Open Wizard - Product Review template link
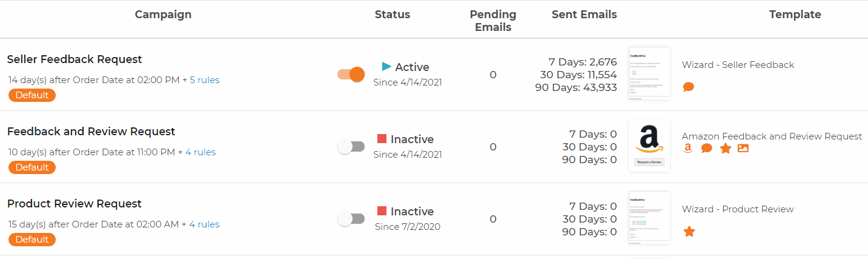This screenshot has height=259, width=868. (738, 209)
